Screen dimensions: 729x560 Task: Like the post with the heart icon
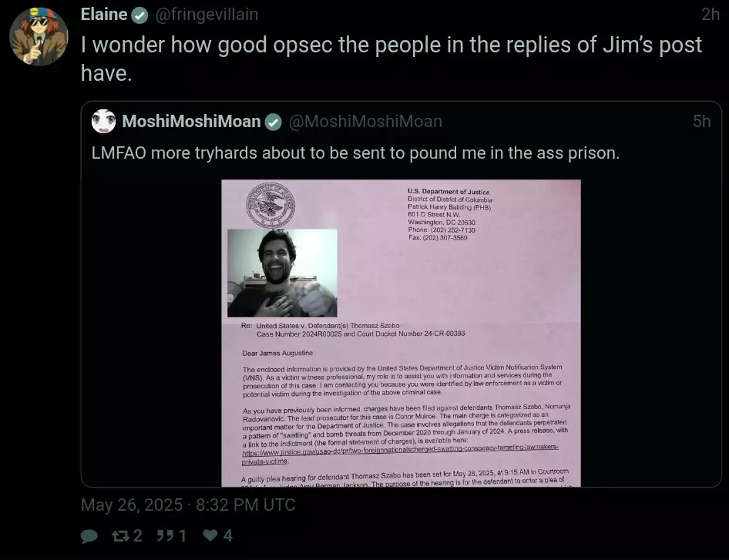tap(210, 535)
